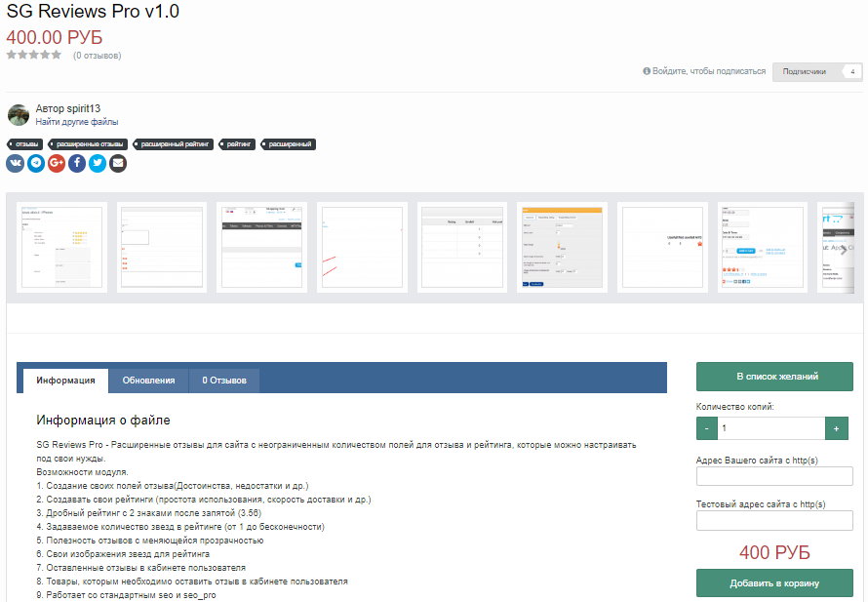Click the star rating row
Image resolution: width=868 pixels, height=602 pixels.
[x=34, y=55]
